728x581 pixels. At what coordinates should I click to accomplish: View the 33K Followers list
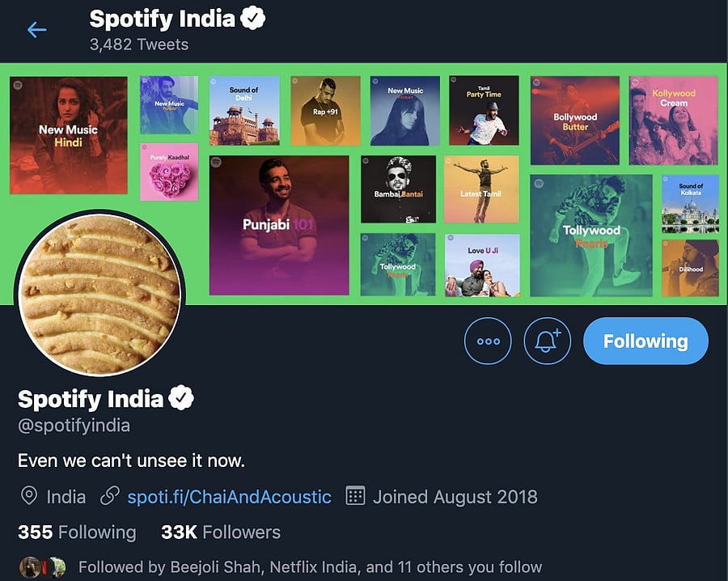[x=221, y=532]
